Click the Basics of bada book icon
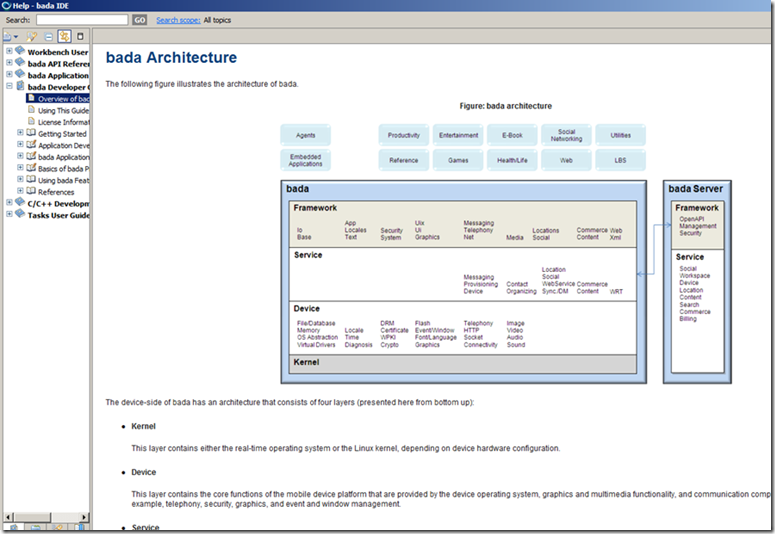This screenshot has width=775, height=534. point(31,168)
